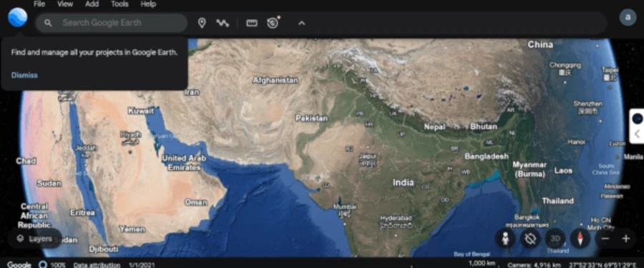This screenshot has height=268, width=644.
Task: Click the Kuwait label on map
Action: (x=141, y=110)
